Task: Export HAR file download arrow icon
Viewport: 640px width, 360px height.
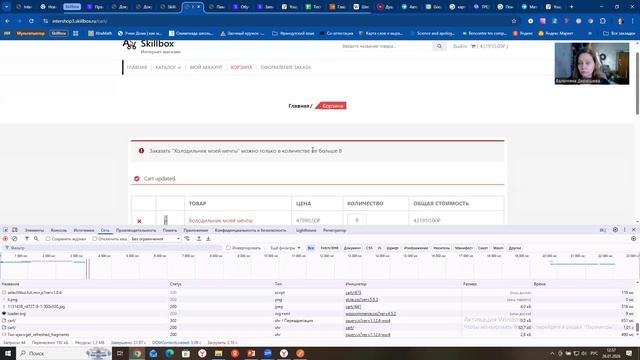Action: pyautogui.click(x=208, y=239)
